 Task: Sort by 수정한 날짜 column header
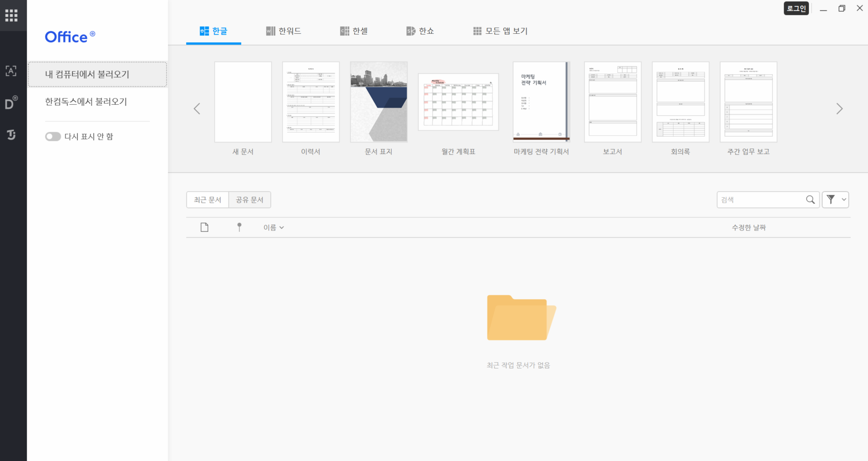749,227
